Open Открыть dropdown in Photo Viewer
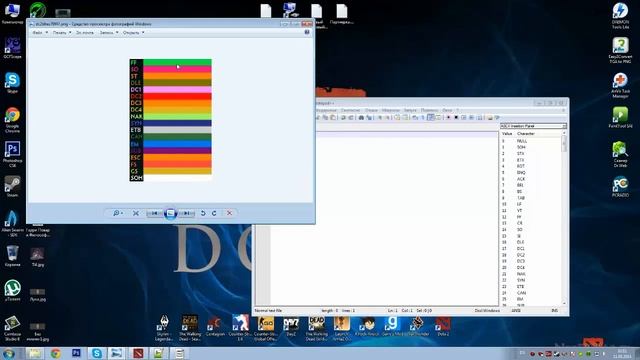640x360 pixels. tap(133, 32)
